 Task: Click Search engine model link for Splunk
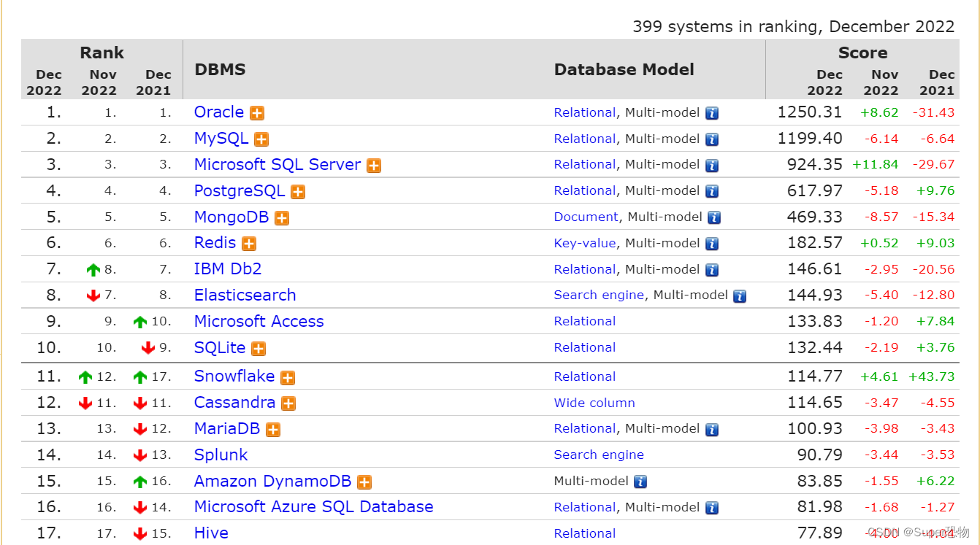(599, 455)
